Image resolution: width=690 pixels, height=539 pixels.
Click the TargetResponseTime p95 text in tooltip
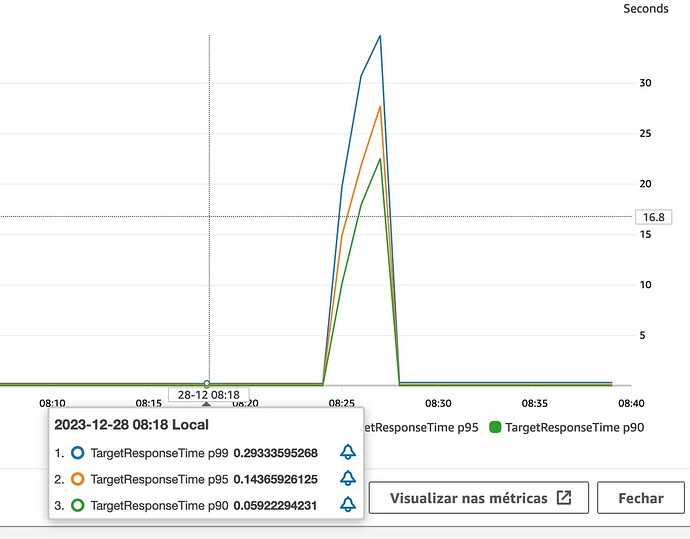tap(159, 479)
